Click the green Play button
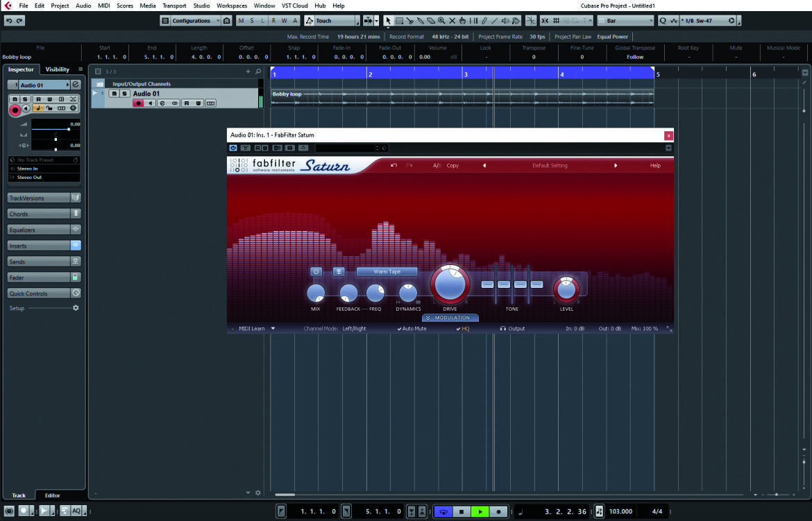The height and width of the screenshot is (521, 812). 480,512
